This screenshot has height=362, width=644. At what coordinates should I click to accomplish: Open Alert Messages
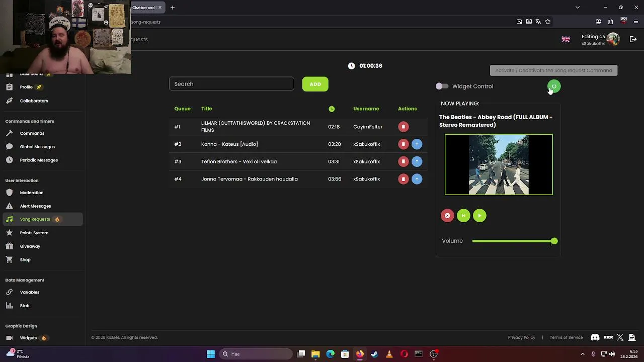click(35, 206)
